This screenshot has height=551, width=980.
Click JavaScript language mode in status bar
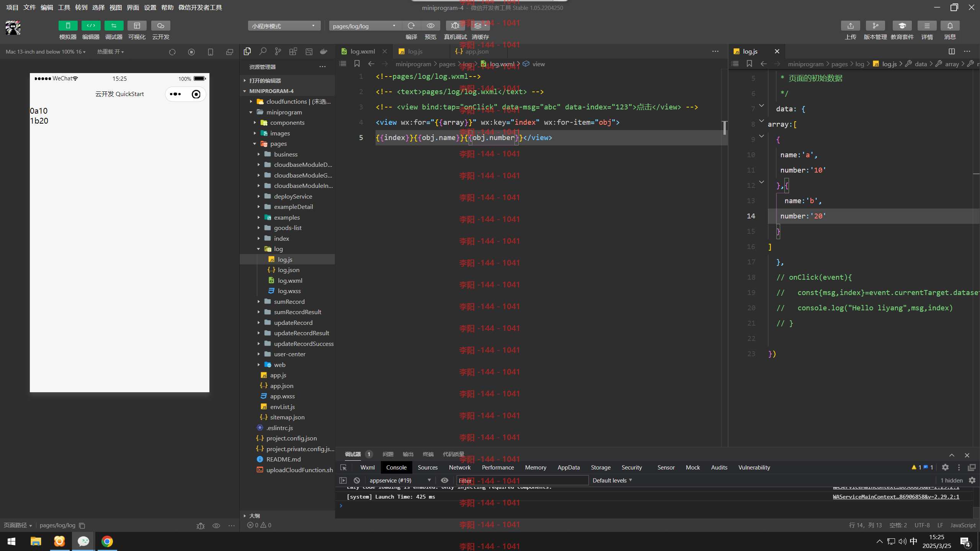[962, 525]
